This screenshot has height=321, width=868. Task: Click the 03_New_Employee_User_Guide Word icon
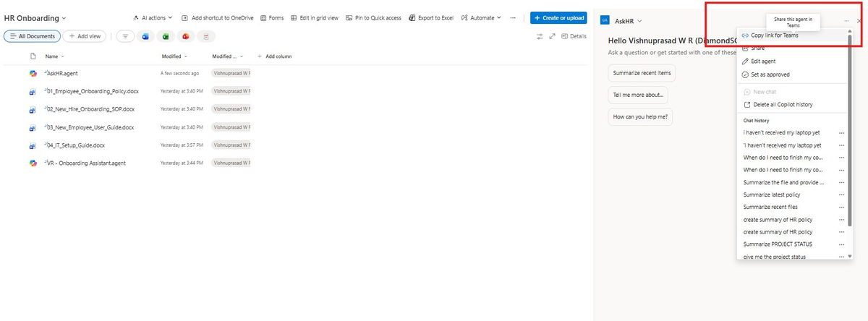[x=33, y=128]
